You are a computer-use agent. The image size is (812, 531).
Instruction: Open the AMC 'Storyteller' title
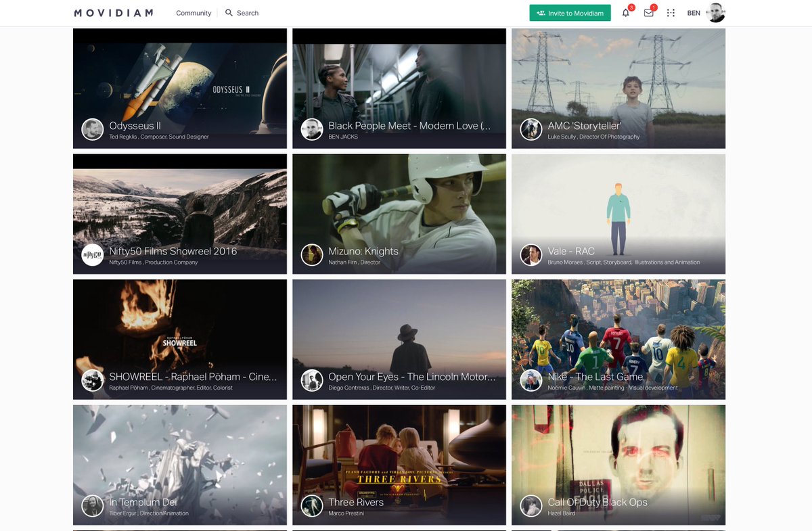point(585,126)
